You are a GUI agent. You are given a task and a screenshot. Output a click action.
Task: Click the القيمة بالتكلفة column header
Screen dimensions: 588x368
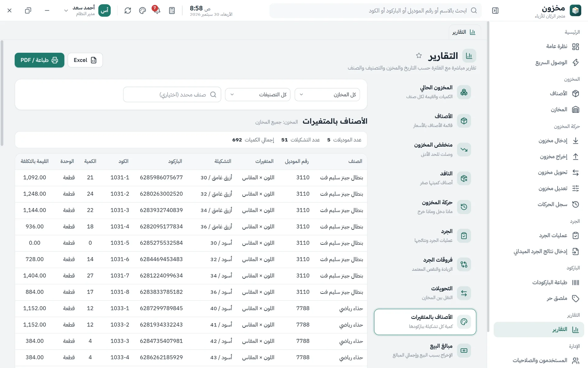35,161
